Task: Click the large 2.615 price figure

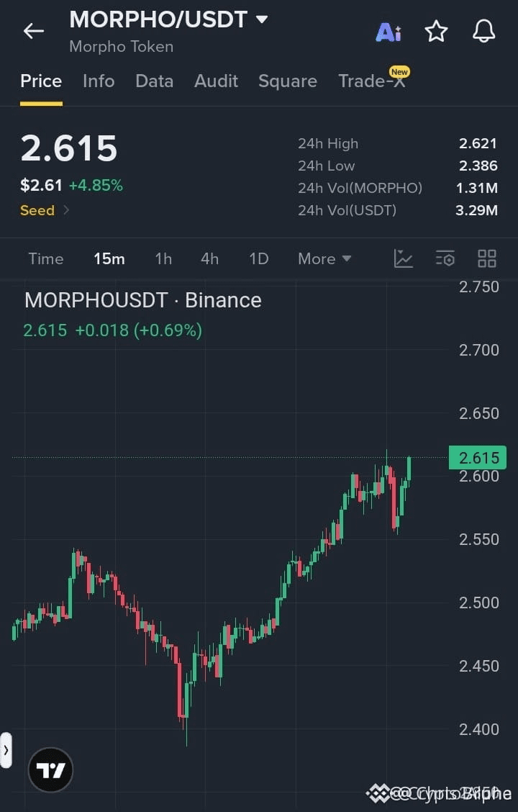Action: click(x=69, y=148)
